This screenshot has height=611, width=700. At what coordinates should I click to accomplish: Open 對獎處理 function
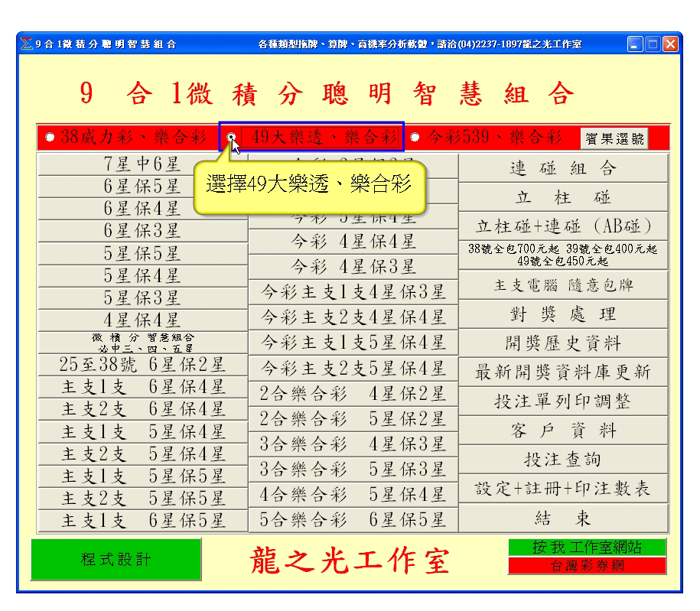point(563,314)
